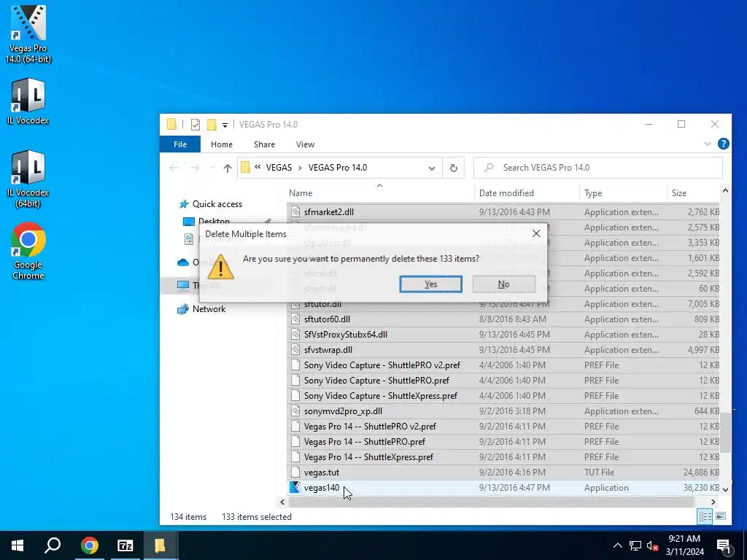This screenshot has height=560, width=747.
Task: Open the File menu in Explorer
Action: (180, 144)
